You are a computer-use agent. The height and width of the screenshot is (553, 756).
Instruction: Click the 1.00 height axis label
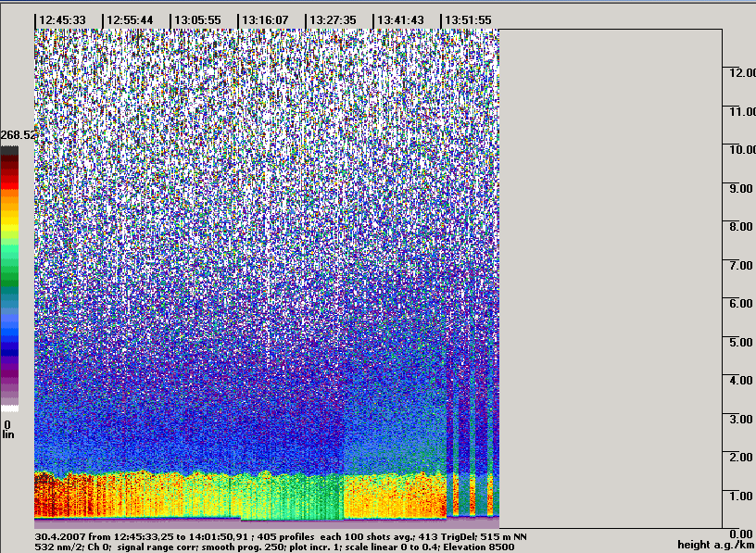(741, 496)
